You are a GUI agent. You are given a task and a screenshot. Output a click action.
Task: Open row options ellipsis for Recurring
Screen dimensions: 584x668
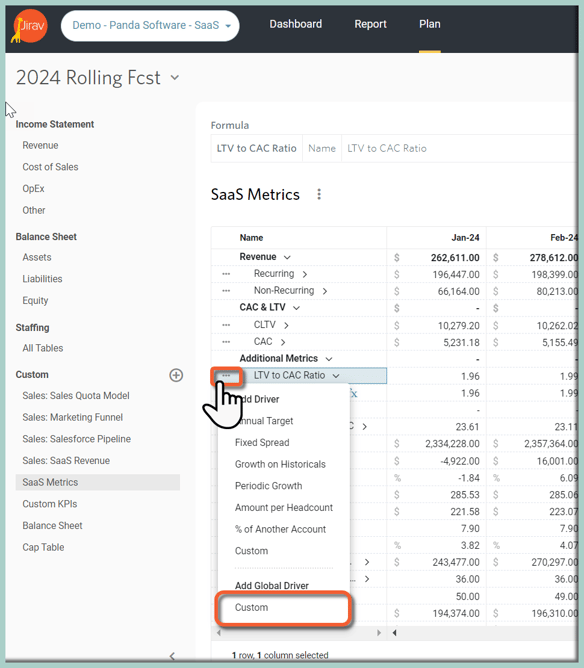226,274
